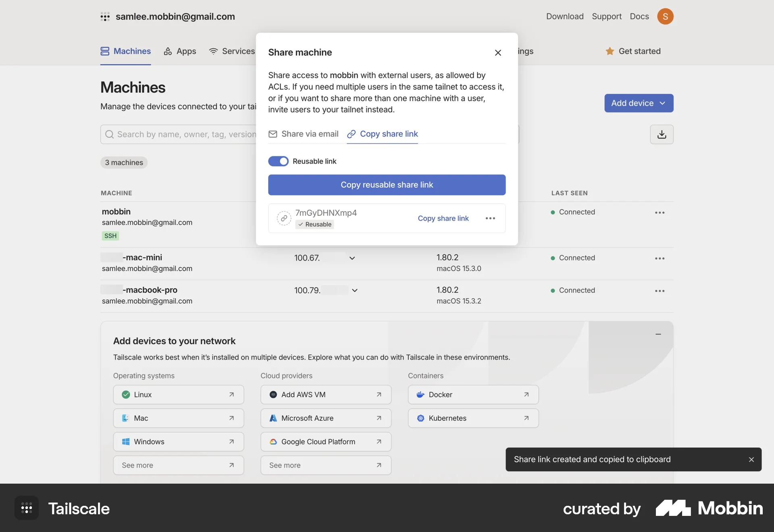Click the link icon beside 7mGyDHNXmp4

coord(284,218)
